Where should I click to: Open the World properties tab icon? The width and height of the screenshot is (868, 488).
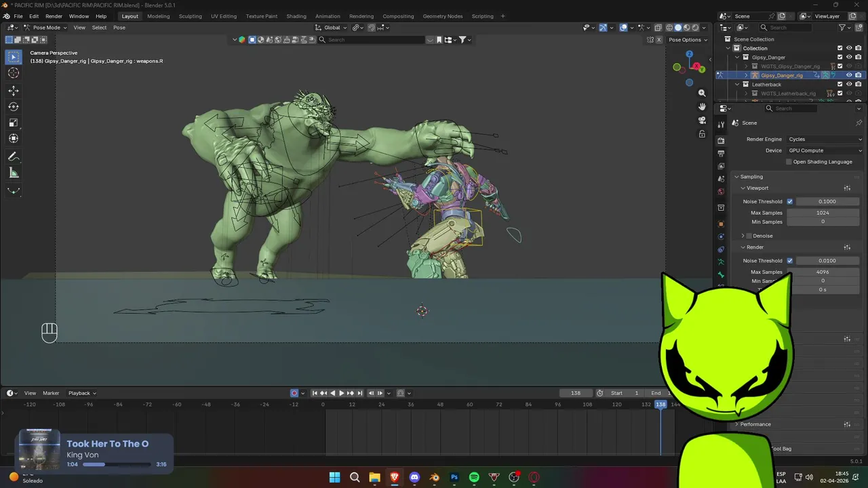(x=721, y=192)
